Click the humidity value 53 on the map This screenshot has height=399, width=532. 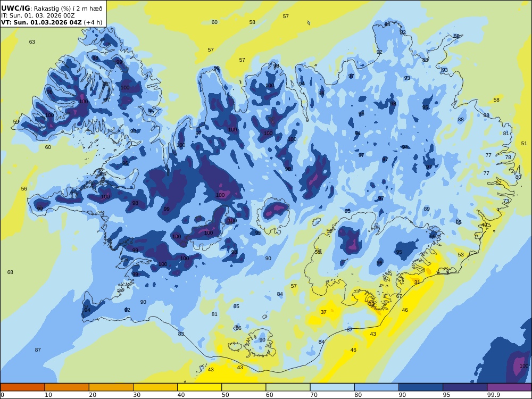coord(460,254)
